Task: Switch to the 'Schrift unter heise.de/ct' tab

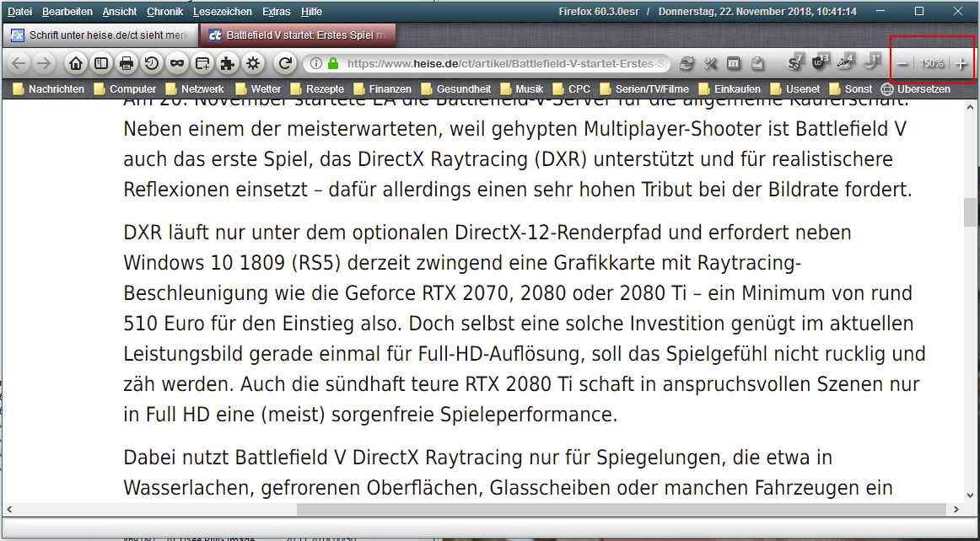Action: pyautogui.click(x=100, y=35)
